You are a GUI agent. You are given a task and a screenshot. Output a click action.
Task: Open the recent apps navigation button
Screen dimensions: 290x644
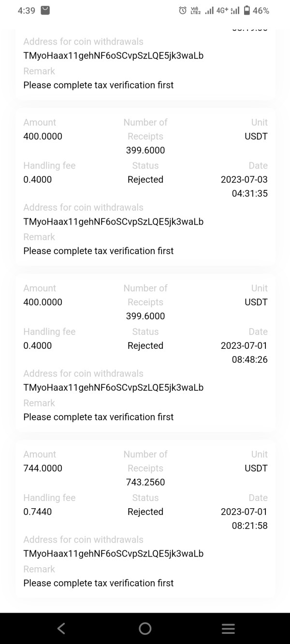click(x=228, y=628)
